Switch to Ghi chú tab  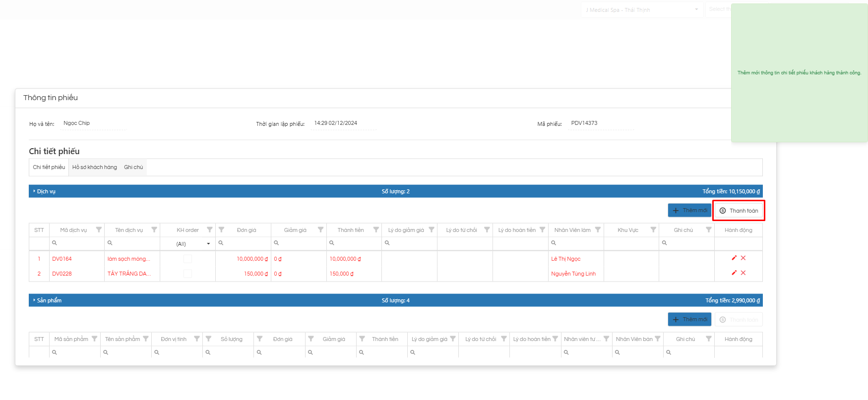tap(133, 167)
